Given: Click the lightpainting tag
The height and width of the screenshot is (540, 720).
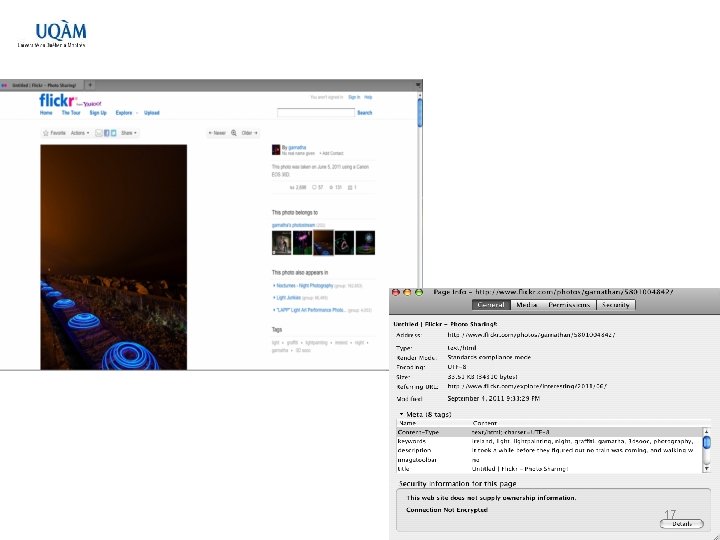Looking at the screenshot, I should point(316,343).
